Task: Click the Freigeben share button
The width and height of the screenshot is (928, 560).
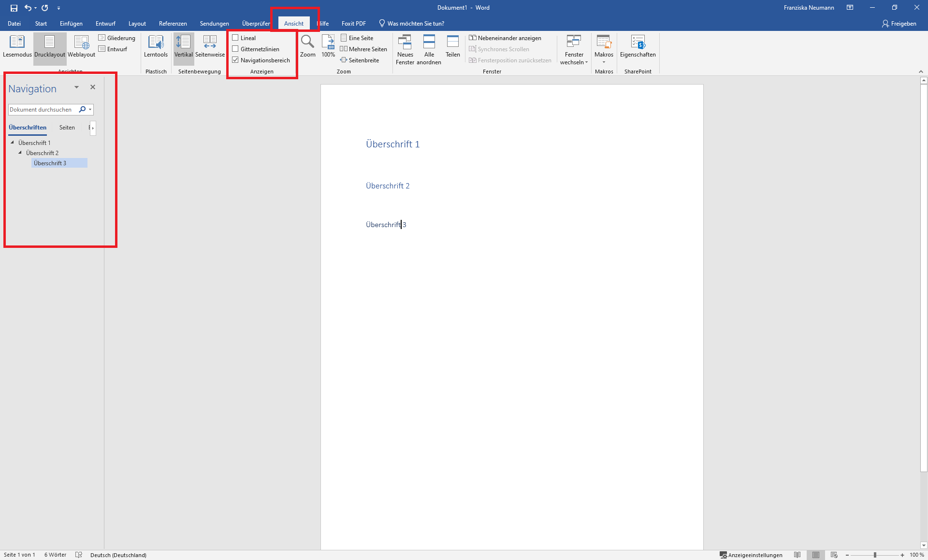Action: tap(899, 23)
